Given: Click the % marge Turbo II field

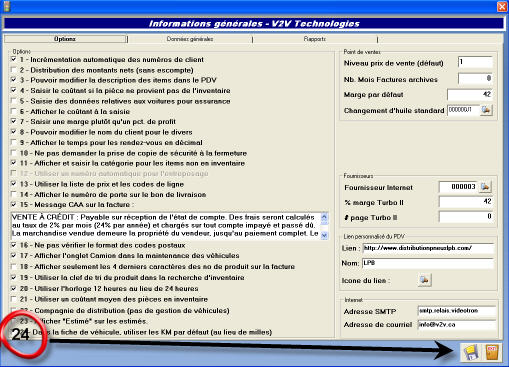Looking at the screenshot, I should [466, 202].
